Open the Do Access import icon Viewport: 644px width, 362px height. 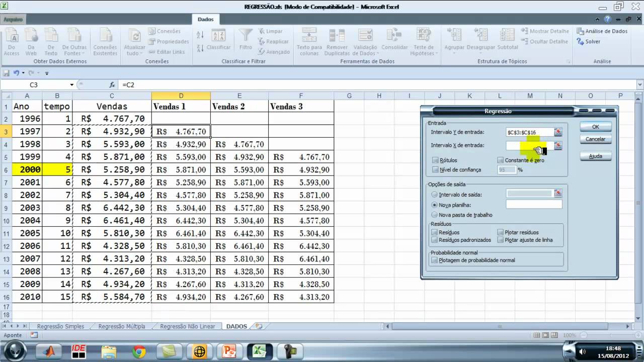pos(12,42)
